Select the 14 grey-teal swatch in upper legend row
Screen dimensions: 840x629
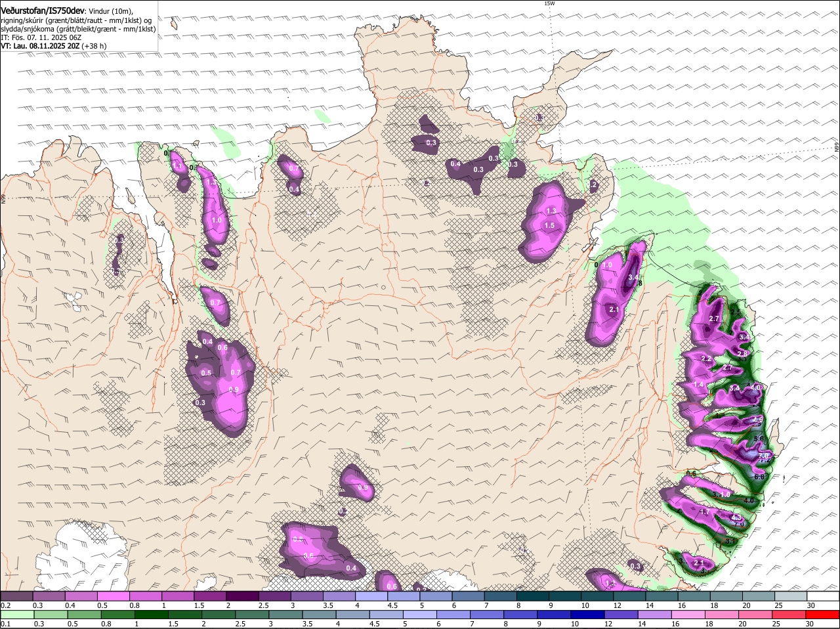pos(662,596)
